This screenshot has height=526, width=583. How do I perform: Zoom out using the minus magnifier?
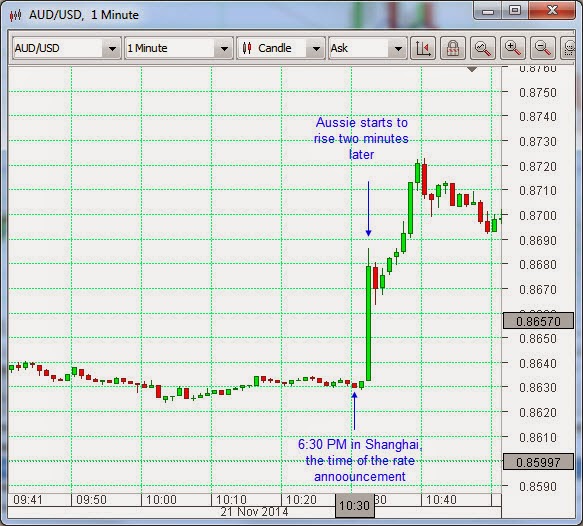[x=542, y=48]
